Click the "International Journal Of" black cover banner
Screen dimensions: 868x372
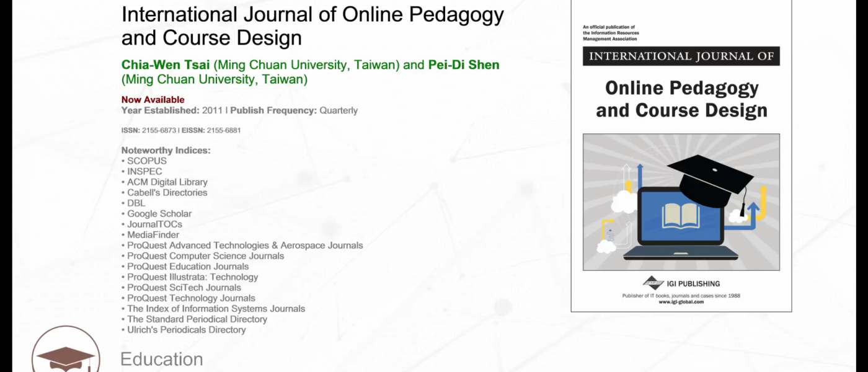[681, 56]
